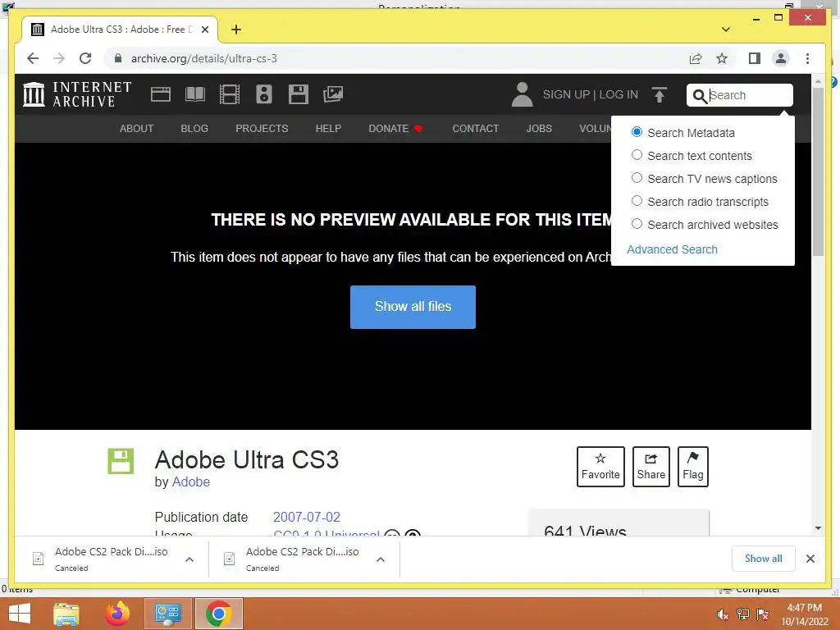Click LOG IN link
Viewport: 840px width, 630px height.
pyautogui.click(x=619, y=95)
